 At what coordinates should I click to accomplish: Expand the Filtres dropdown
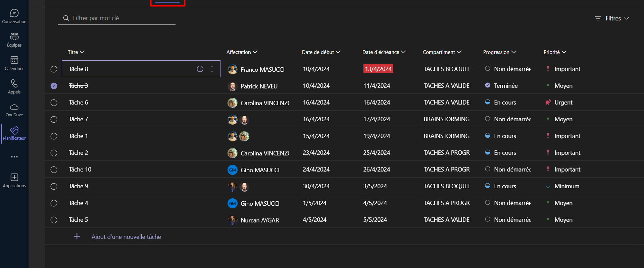click(612, 18)
